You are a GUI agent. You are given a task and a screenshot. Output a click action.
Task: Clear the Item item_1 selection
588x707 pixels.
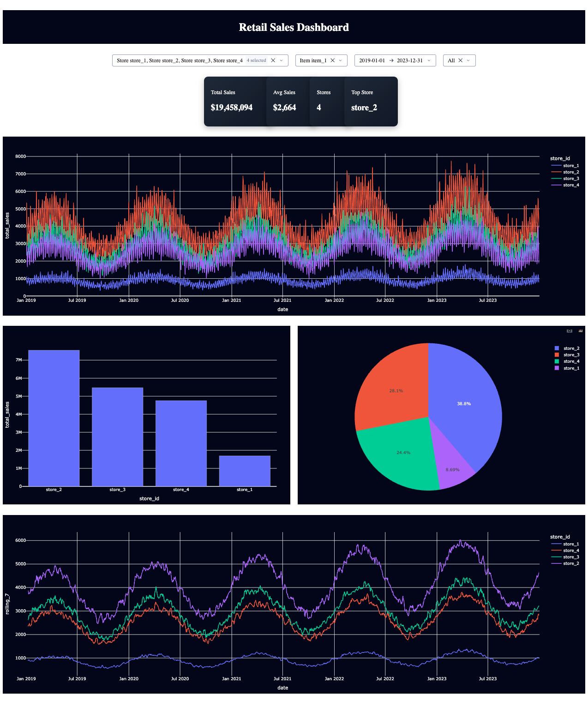point(332,60)
